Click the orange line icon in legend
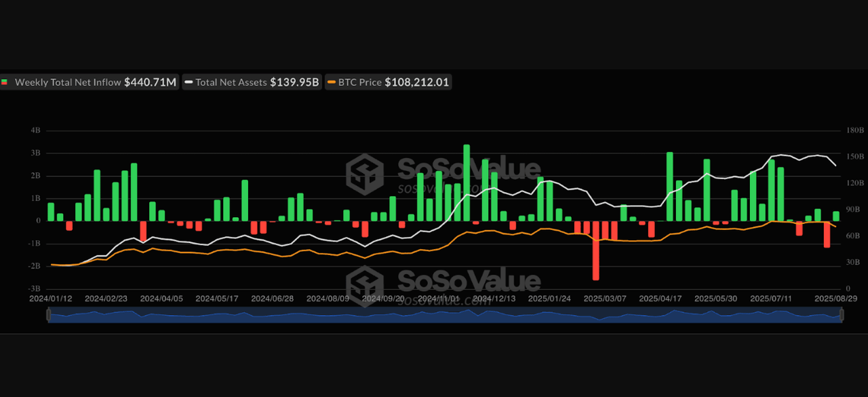 [x=331, y=82]
